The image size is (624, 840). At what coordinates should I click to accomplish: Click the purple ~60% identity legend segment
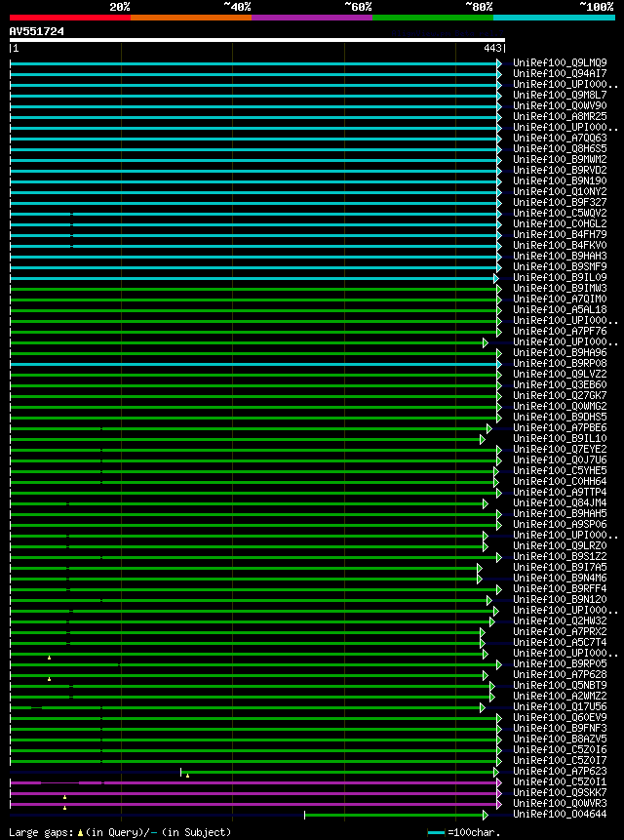pyautogui.click(x=312, y=18)
